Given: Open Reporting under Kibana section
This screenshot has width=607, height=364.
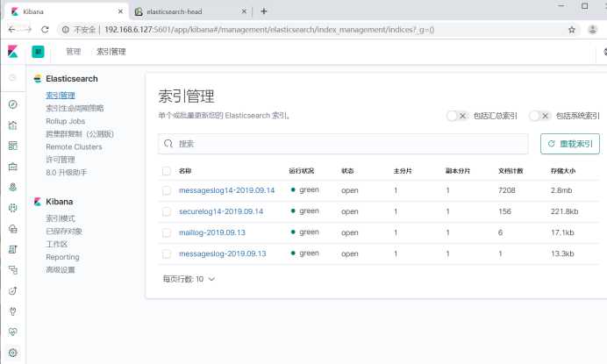Looking at the screenshot, I should [x=62, y=257].
